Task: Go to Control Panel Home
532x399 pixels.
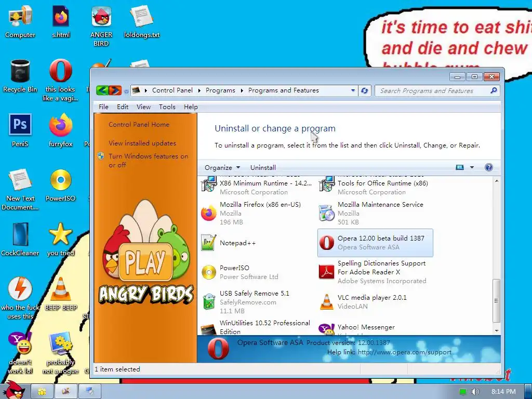Action: pyautogui.click(x=139, y=125)
